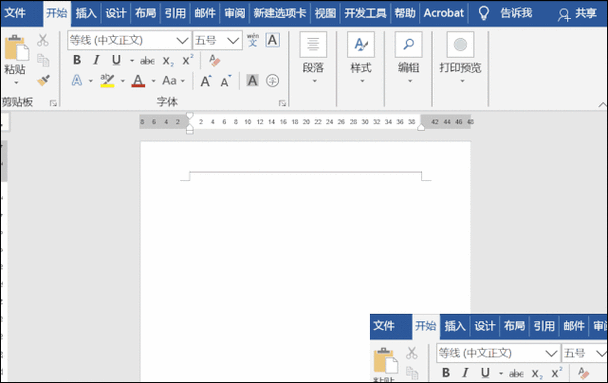608x383 pixels.
Task: Open text effects outlined A
Action: 77,81
